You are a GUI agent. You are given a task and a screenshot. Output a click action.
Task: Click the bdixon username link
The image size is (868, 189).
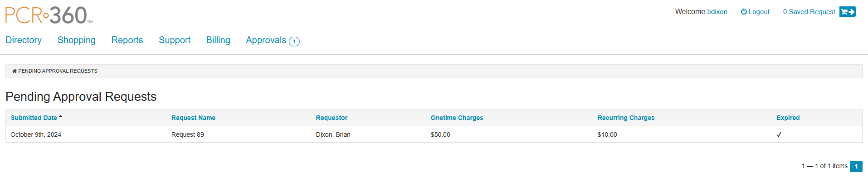pyautogui.click(x=717, y=12)
